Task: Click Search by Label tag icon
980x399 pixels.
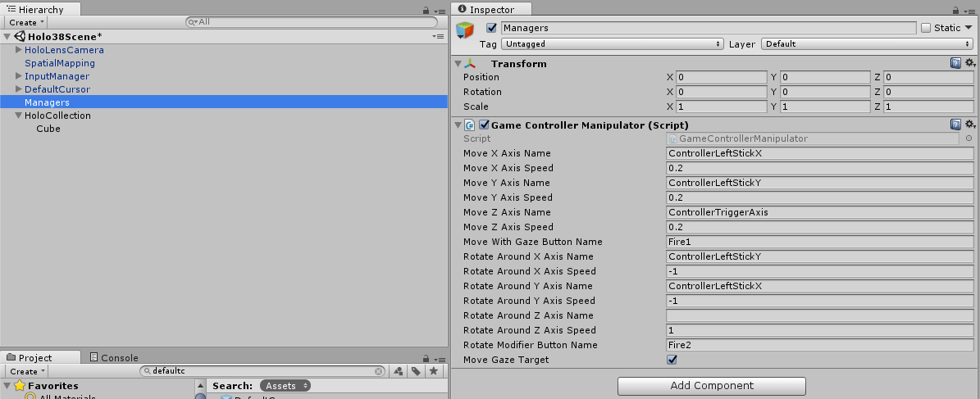Action: 416,371
